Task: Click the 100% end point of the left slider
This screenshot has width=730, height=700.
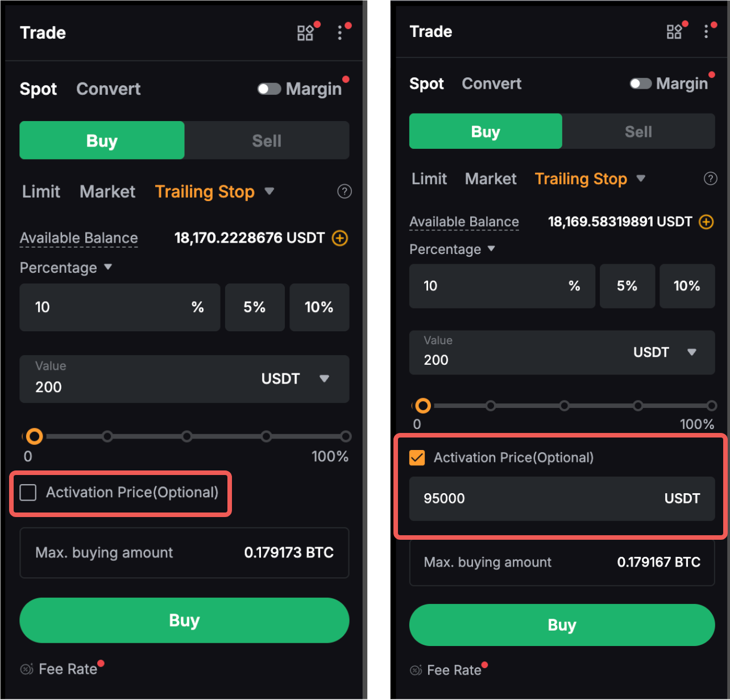Action: pyautogui.click(x=346, y=437)
